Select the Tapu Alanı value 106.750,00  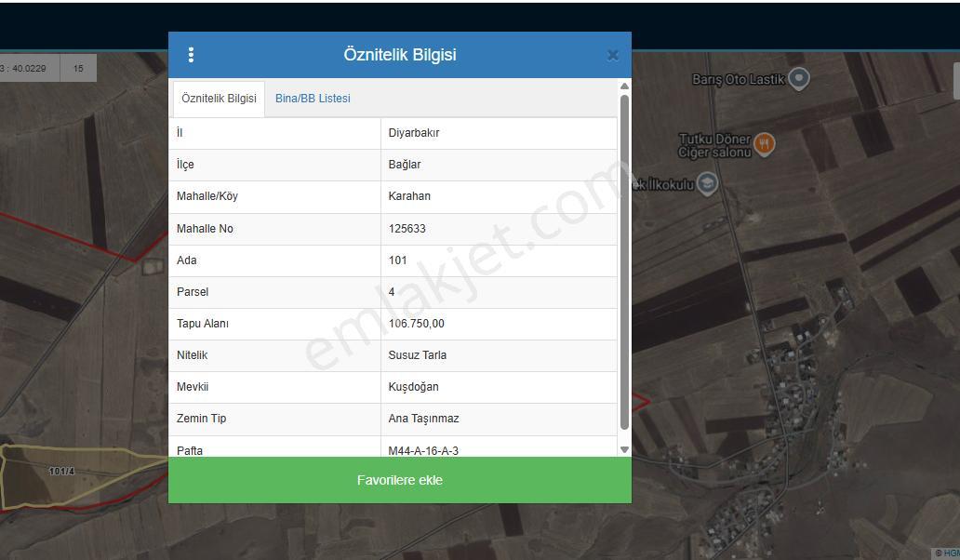[499, 324]
